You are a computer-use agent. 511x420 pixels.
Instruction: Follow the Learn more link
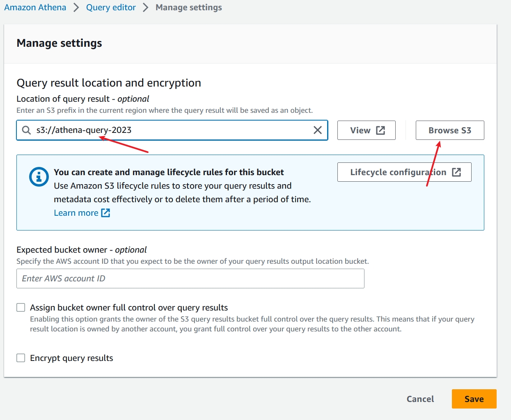(76, 213)
